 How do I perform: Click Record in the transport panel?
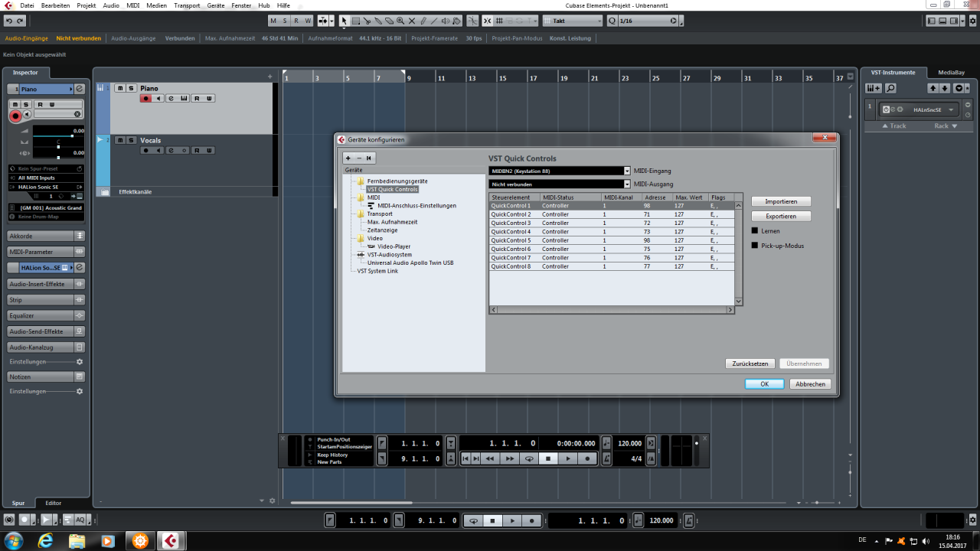[587, 458]
